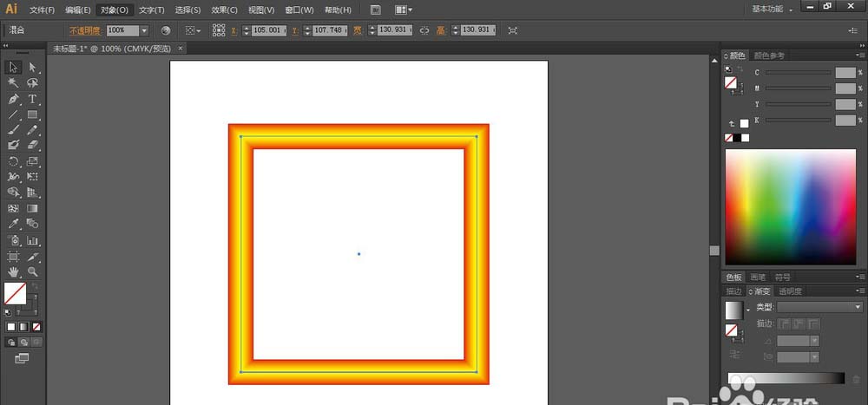The image size is (868, 405).
Task: Click the X coordinate field 105.001
Action: pos(269,30)
